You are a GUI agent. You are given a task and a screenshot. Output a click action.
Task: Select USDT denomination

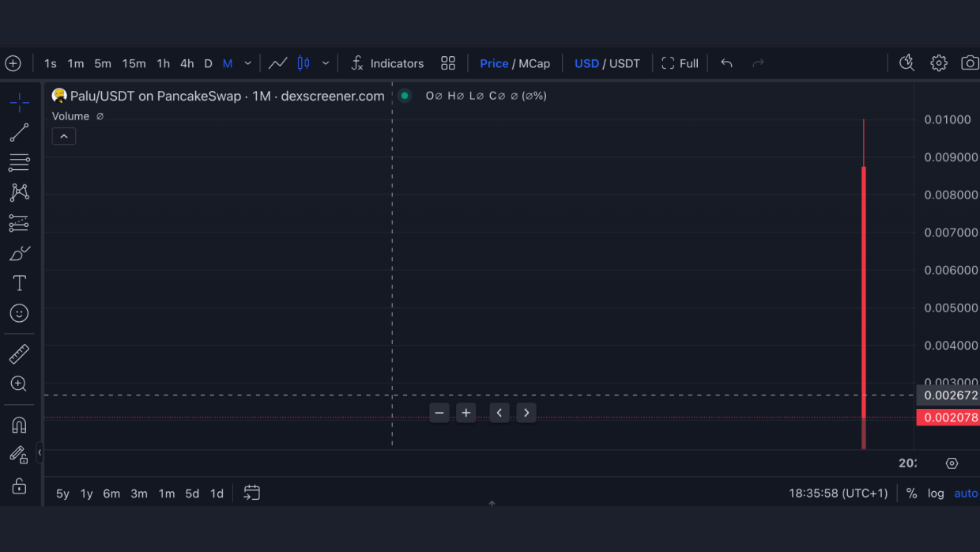(x=624, y=63)
